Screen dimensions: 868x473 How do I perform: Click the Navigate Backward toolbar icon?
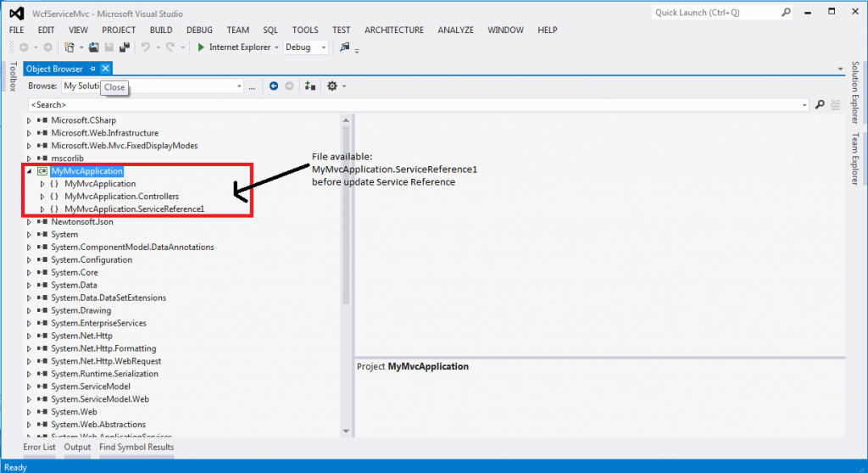point(24,47)
